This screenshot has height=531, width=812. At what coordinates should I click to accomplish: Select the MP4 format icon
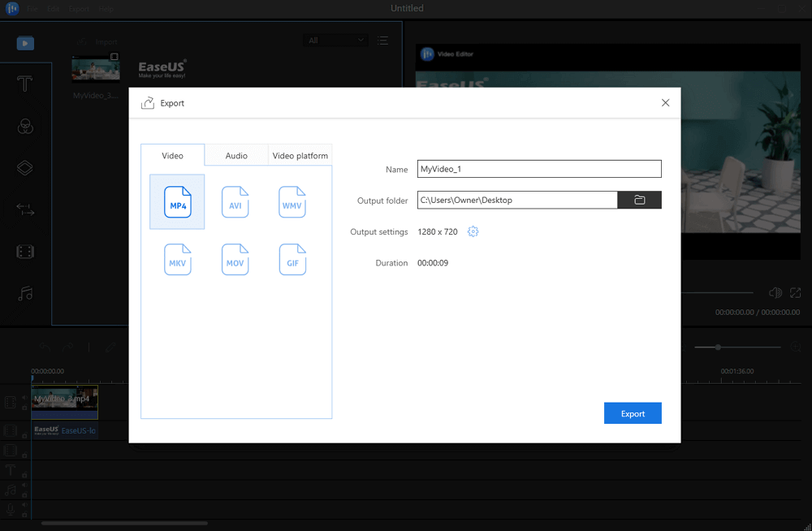(178, 202)
